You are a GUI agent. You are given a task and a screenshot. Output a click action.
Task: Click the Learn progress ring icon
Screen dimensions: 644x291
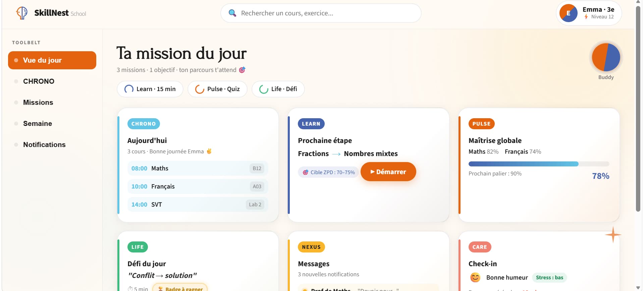point(129,89)
